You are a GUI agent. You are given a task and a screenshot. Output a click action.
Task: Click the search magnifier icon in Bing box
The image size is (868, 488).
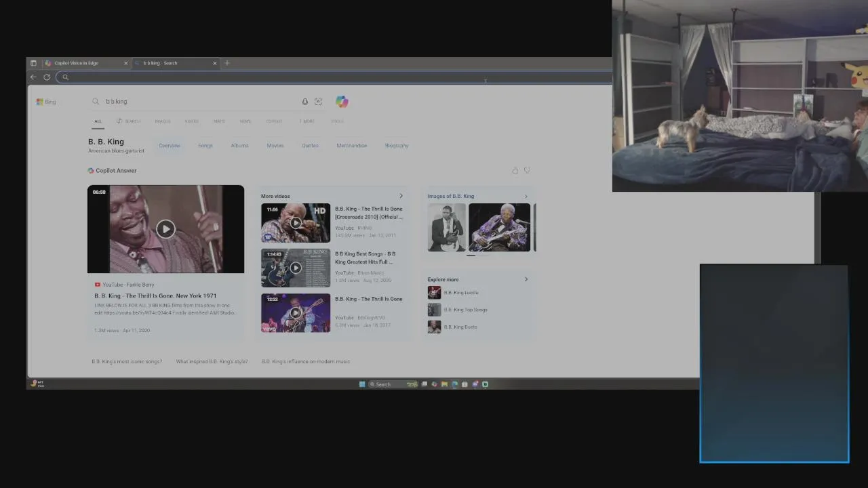(96, 102)
